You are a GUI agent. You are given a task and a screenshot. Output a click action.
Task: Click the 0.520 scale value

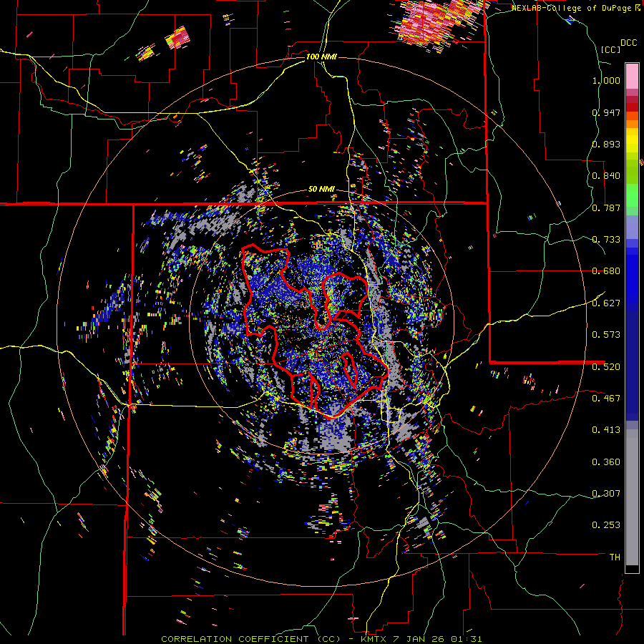tap(606, 366)
